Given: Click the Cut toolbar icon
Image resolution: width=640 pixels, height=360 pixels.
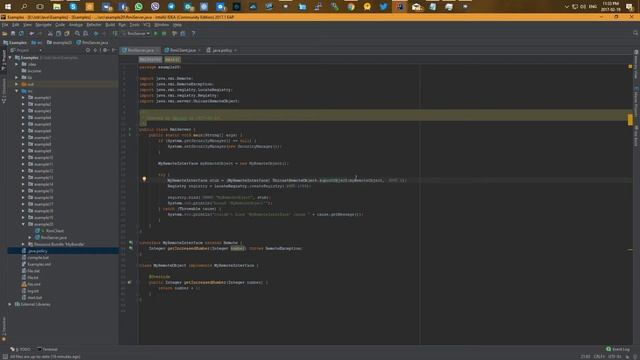Looking at the screenshot, I should point(50,33).
